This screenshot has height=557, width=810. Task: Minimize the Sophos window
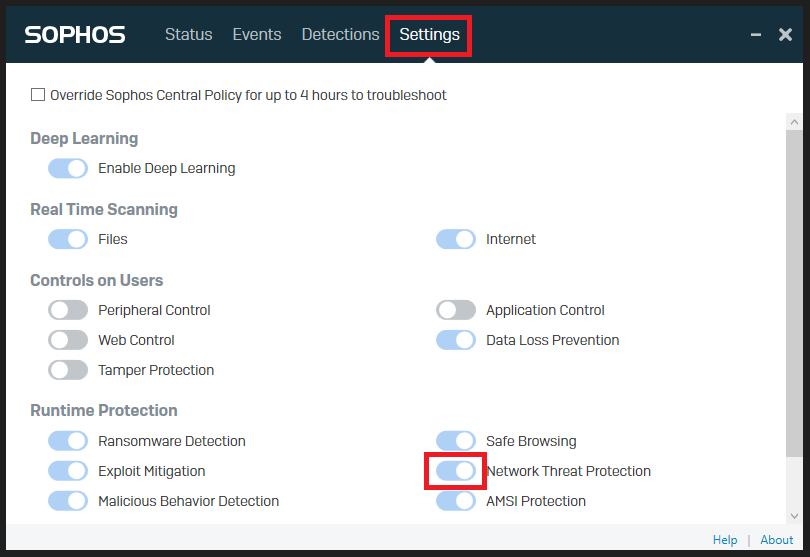coord(756,35)
